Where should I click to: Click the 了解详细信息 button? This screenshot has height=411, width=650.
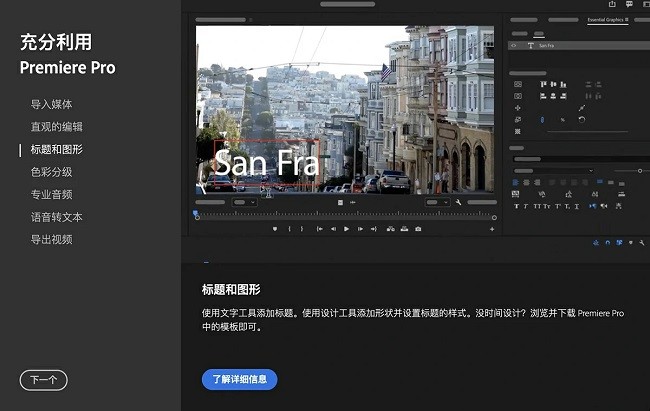pyautogui.click(x=239, y=380)
